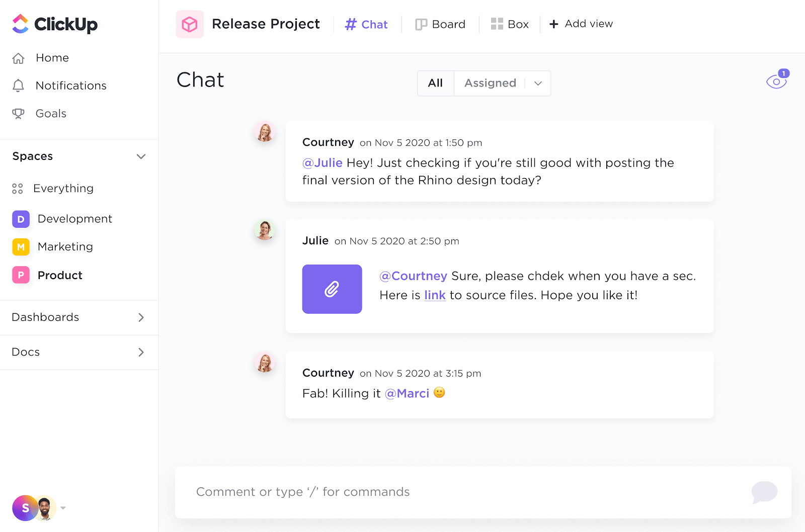The image size is (805, 532).
Task: Click the Development space icon
Action: (x=20, y=219)
